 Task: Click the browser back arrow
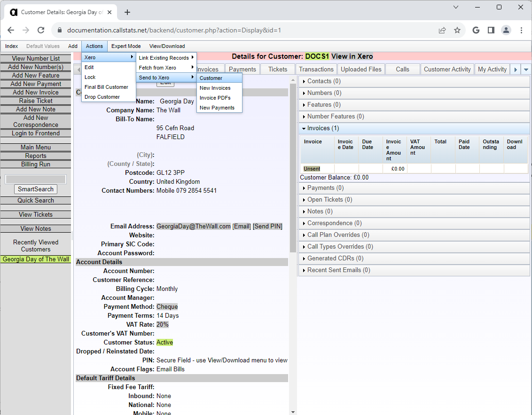[11, 30]
